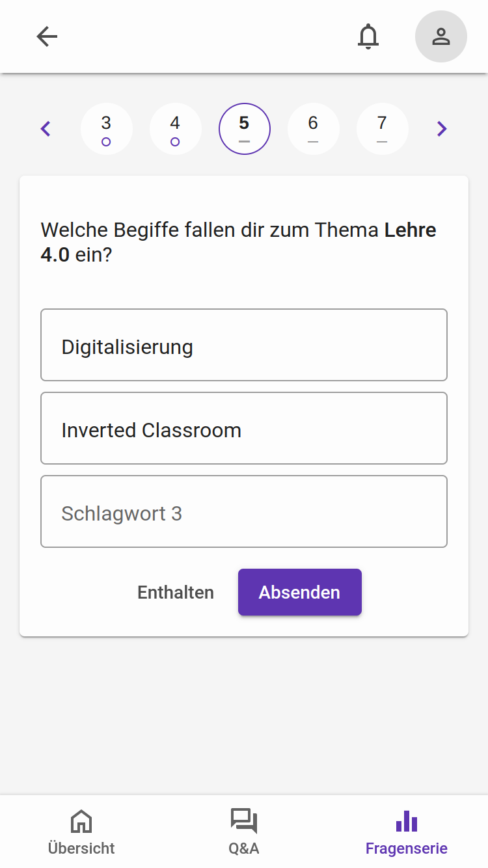This screenshot has width=488, height=868.
Task: Open the Übersicht home icon
Action: (x=81, y=821)
